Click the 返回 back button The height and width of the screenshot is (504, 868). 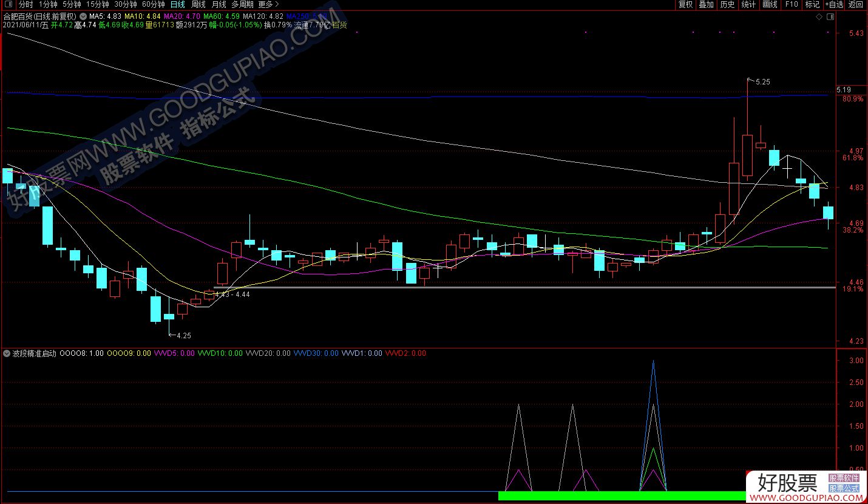pyautogui.click(x=856, y=4)
